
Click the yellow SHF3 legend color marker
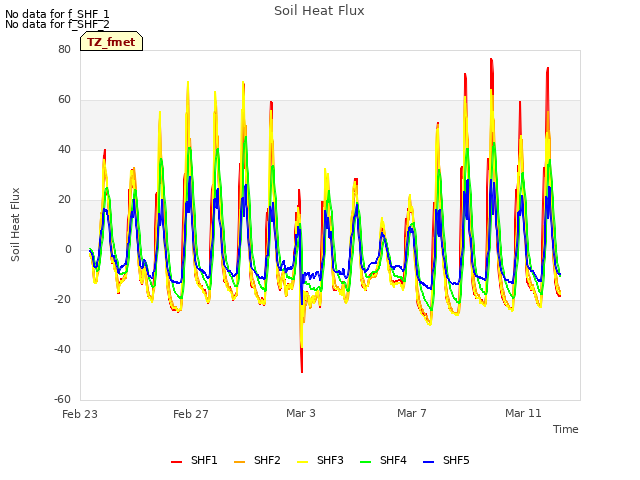click(x=302, y=462)
